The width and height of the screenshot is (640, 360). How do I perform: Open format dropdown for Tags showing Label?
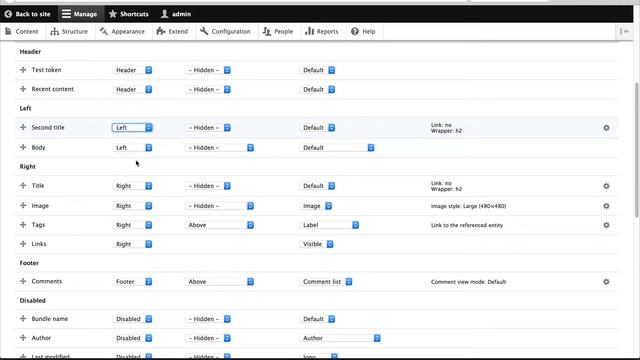click(329, 225)
